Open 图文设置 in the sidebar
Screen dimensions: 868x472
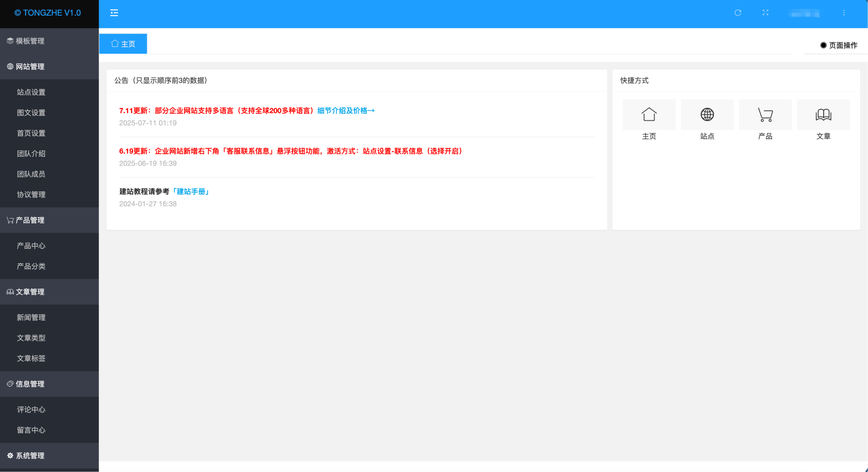point(49,112)
